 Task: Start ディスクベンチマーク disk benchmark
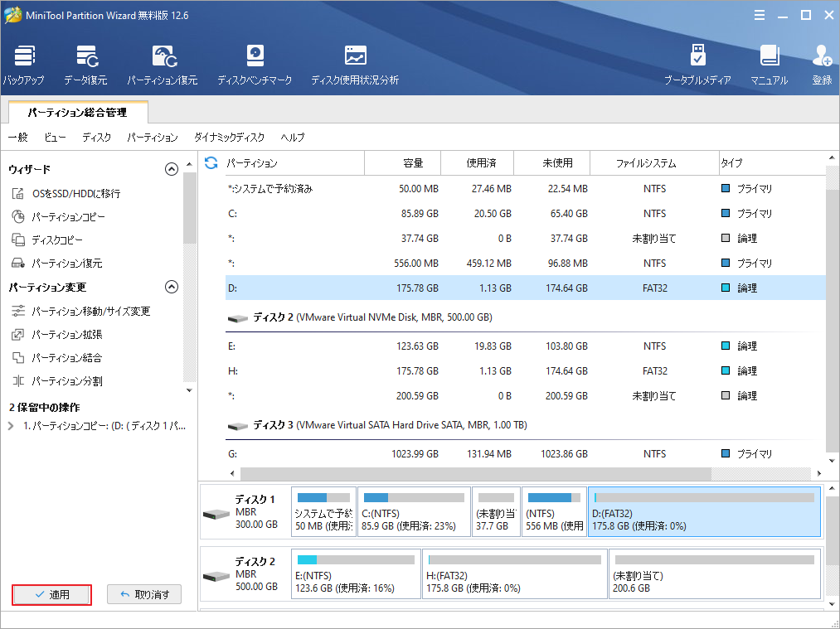coord(255,65)
